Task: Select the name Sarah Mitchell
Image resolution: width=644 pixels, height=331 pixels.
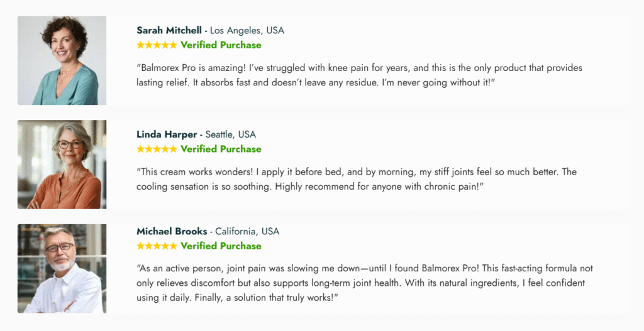Action: point(169,30)
